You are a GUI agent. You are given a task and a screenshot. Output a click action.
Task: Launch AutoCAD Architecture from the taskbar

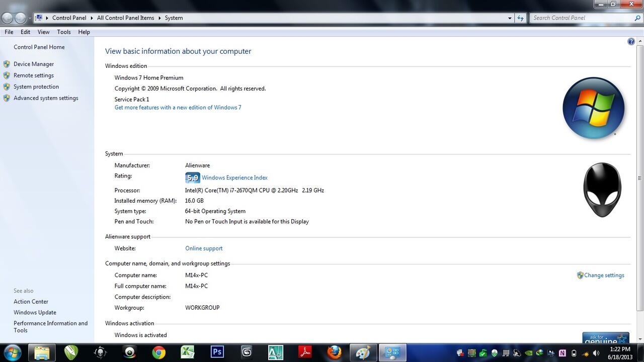coord(276,352)
